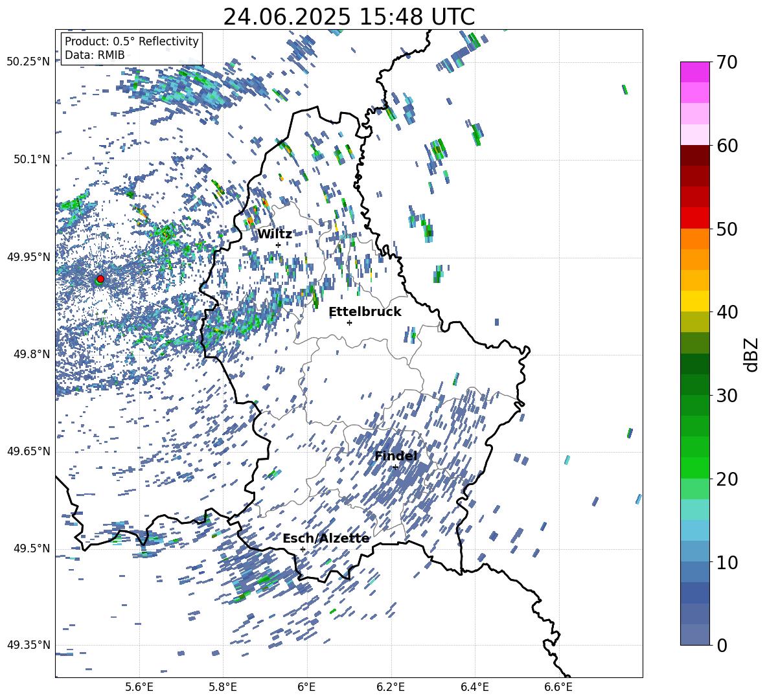Click the 70 colorbar tick label
Viewport: 767px width, 700px height.
(x=727, y=62)
